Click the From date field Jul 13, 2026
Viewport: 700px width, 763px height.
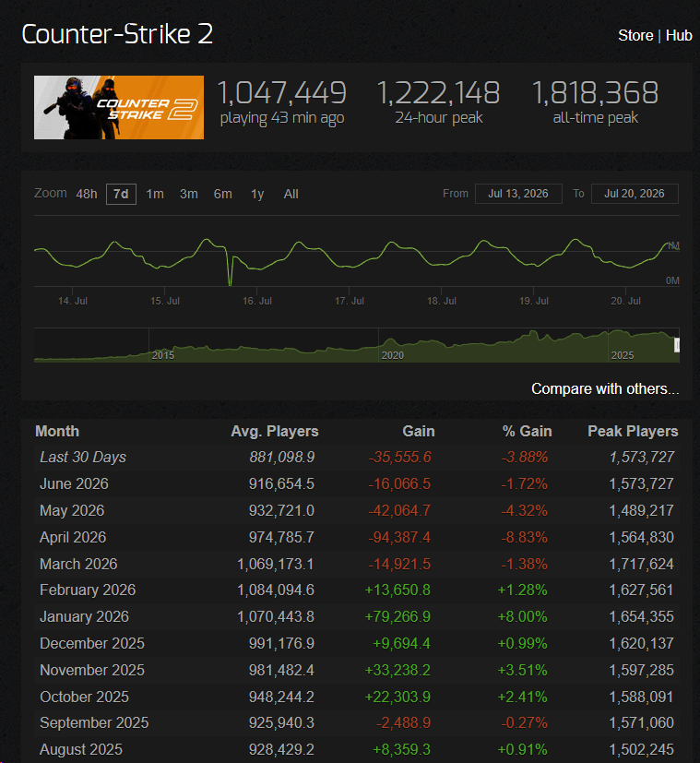point(518,194)
